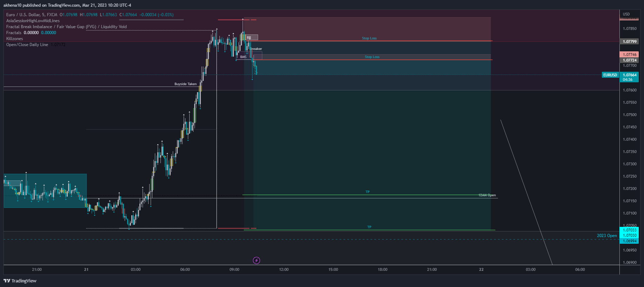Click the 12AM Open line label

[487, 195]
